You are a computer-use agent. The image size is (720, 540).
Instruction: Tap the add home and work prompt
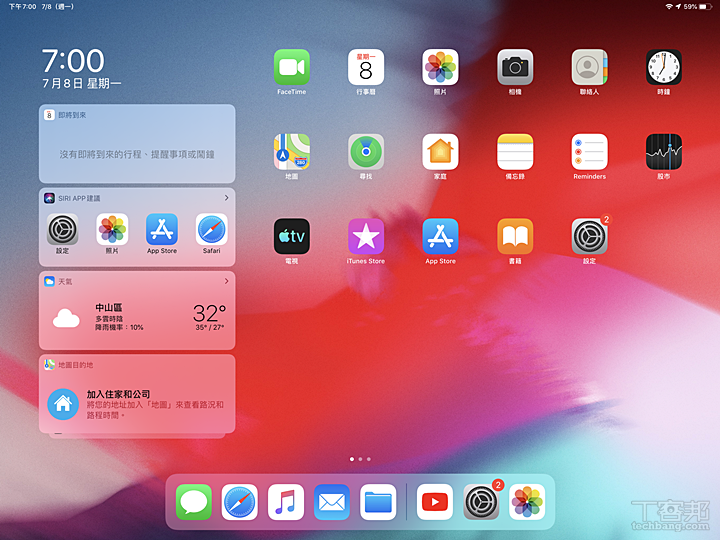pos(155,404)
